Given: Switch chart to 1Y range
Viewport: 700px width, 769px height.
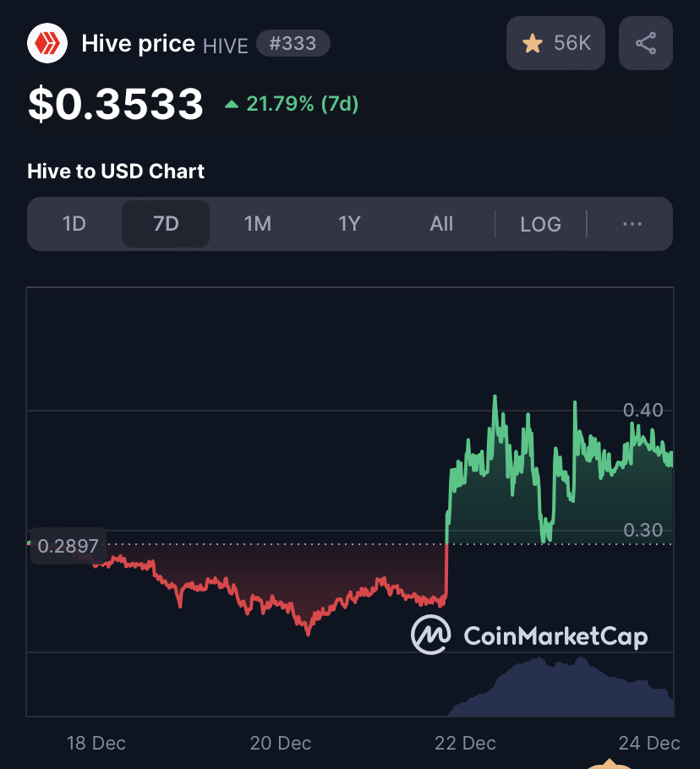Looking at the screenshot, I should [x=349, y=224].
